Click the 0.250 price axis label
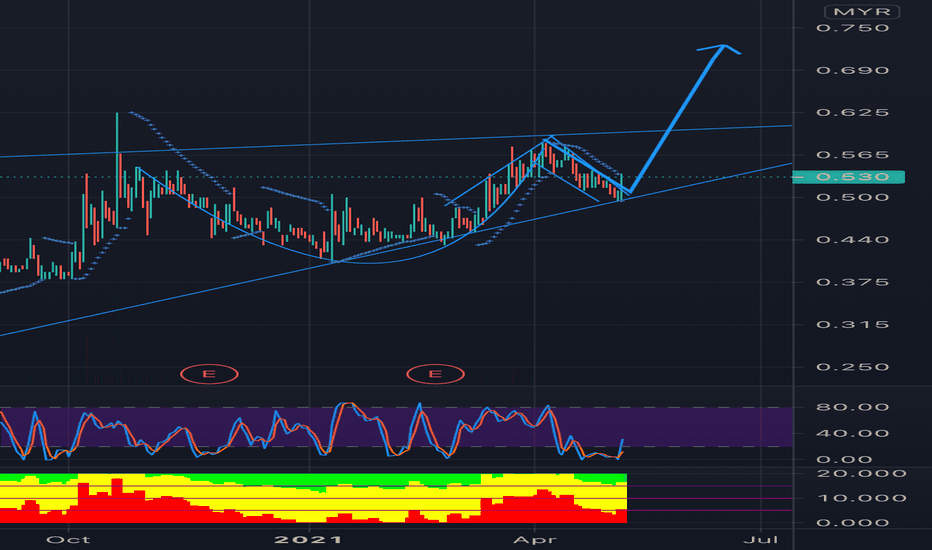This screenshot has height=550, width=932. point(852,367)
